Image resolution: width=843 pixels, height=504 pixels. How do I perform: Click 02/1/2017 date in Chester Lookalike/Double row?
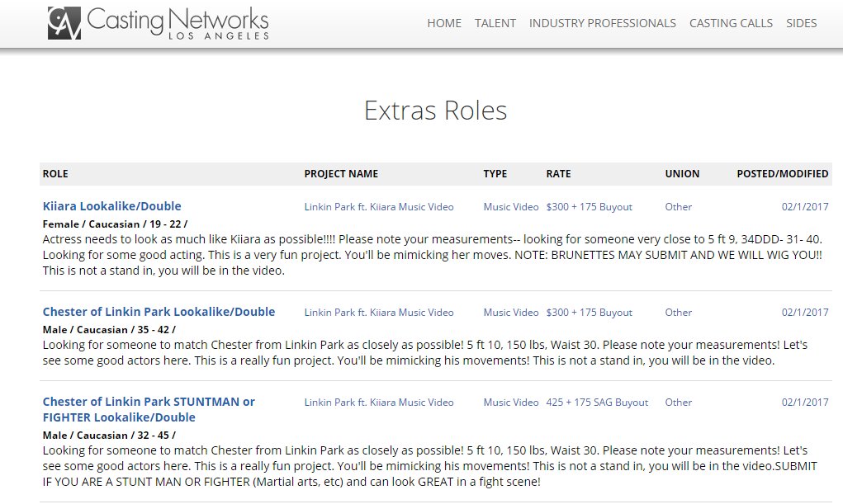click(805, 313)
